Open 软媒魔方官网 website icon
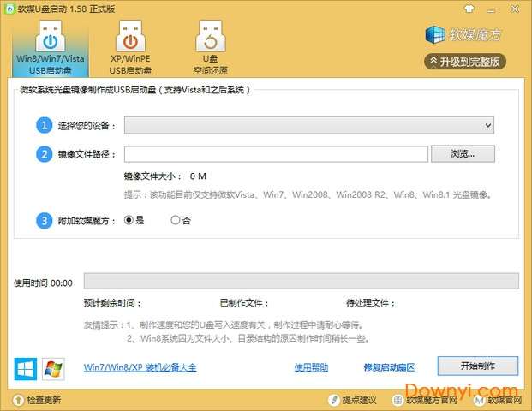Image resolution: width=532 pixels, height=411 pixels. tap(398, 401)
